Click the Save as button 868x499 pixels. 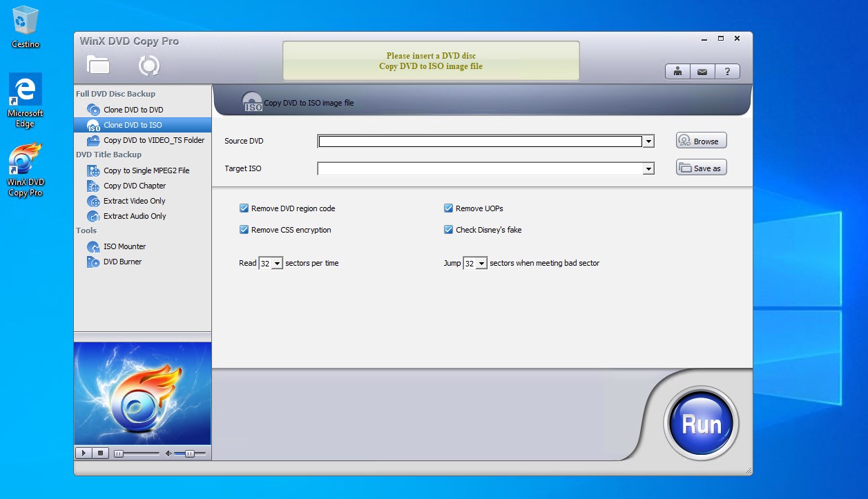[701, 168]
